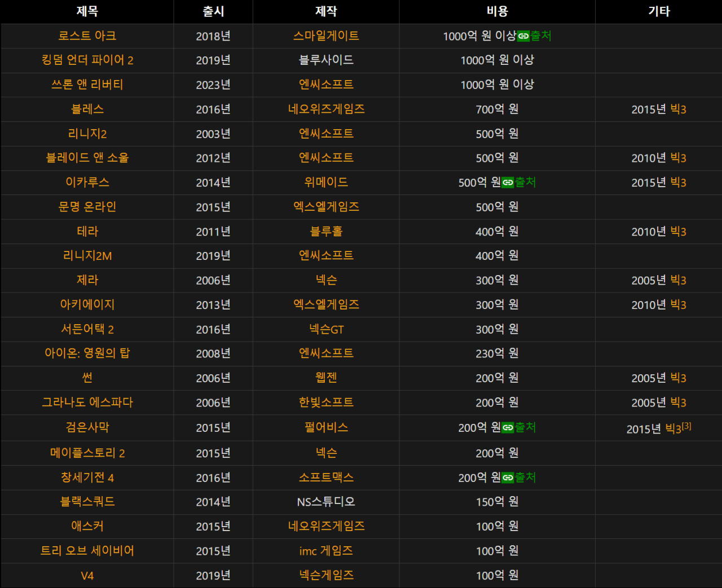Open the 아이온: 영원의 탑 link
The image size is (722, 588).
pyautogui.click(x=87, y=353)
